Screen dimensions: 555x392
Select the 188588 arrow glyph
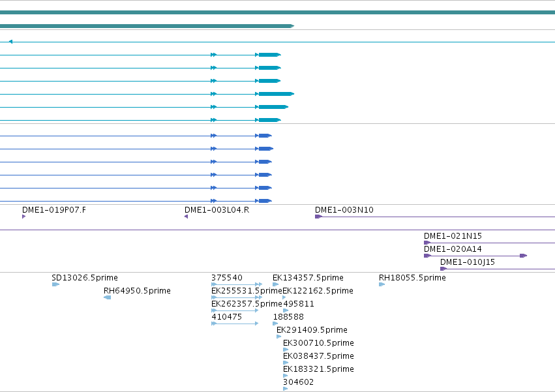275,324
